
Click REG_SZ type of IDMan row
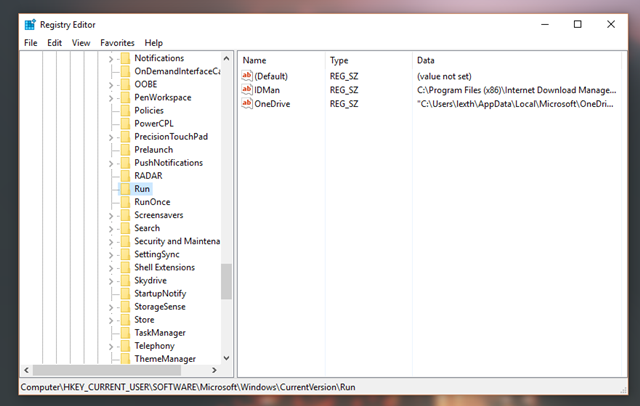click(x=344, y=90)
